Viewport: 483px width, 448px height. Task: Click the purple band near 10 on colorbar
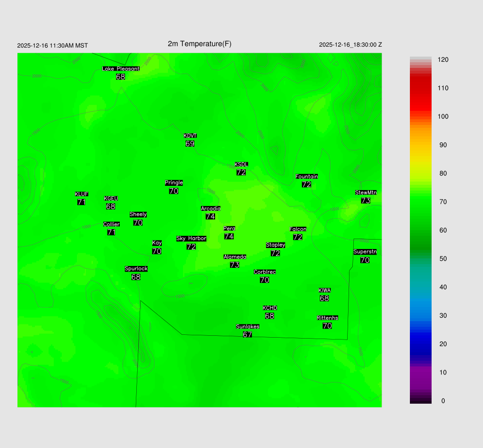(420, 373)
